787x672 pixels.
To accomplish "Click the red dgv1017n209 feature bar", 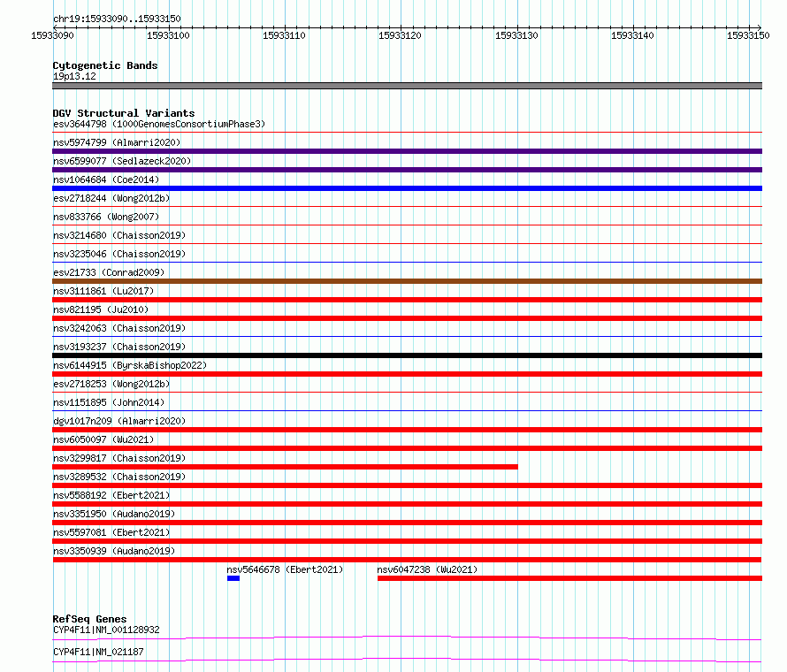I will click(408, 430).
